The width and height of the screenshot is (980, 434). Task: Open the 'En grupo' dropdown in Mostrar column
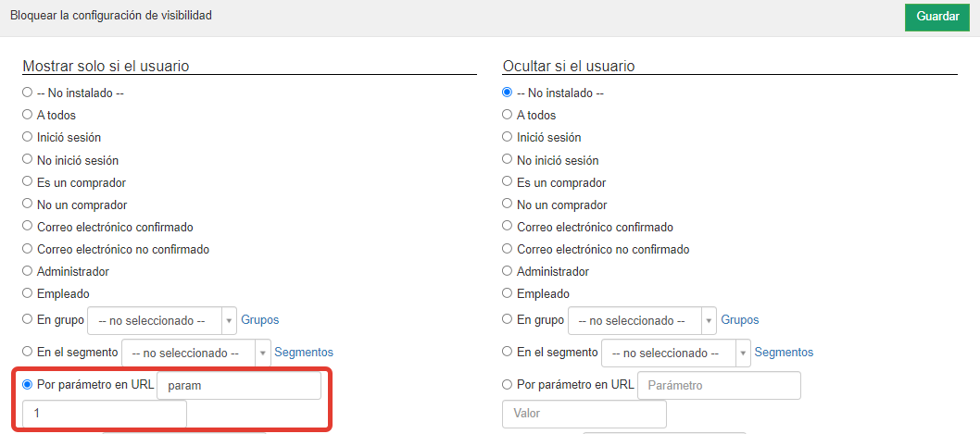(x=162, y=320)
